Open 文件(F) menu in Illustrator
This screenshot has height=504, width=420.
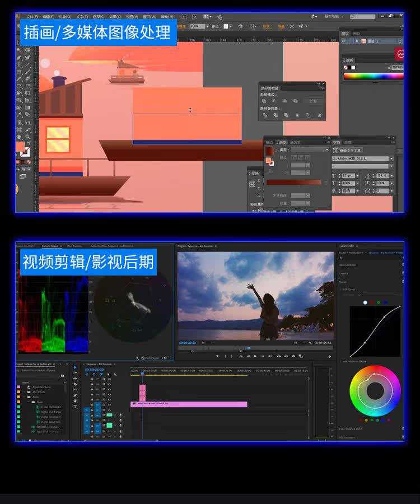[32, 17]
